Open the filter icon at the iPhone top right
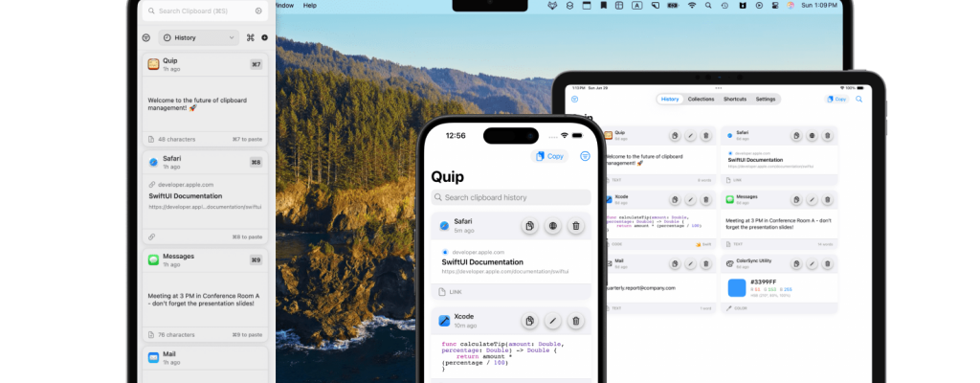Screen dimensions: 980x383 tap(585, 156)
